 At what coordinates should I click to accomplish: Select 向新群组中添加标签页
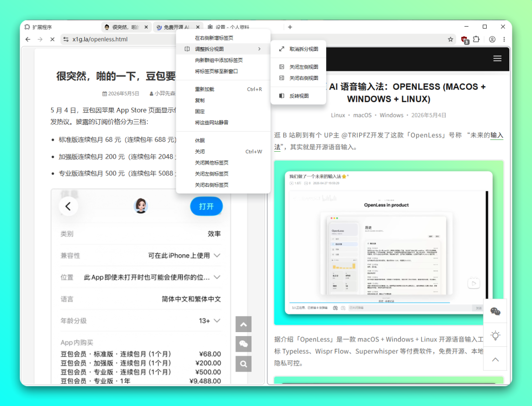click(x=223, y=60)
